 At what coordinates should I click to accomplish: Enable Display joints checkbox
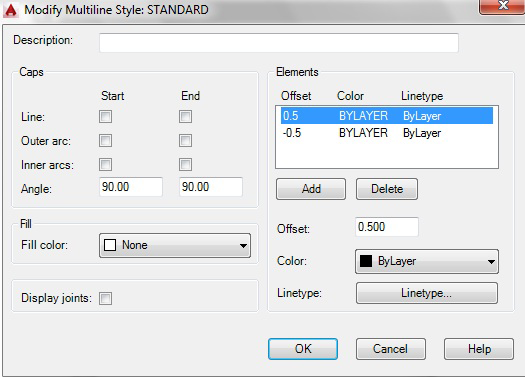tap(105, 298)
